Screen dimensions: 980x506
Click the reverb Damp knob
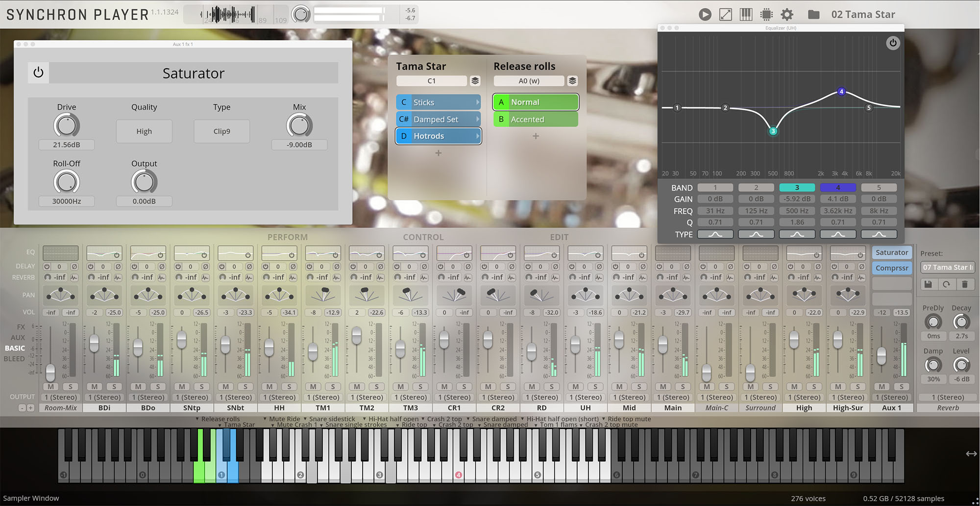click(933, 365)
